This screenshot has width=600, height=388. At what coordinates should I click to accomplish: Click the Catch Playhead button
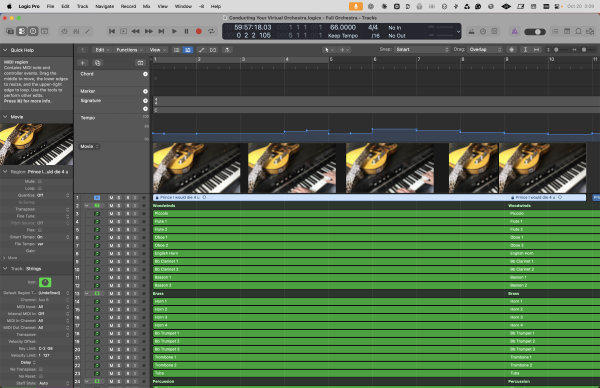point(227,50)
